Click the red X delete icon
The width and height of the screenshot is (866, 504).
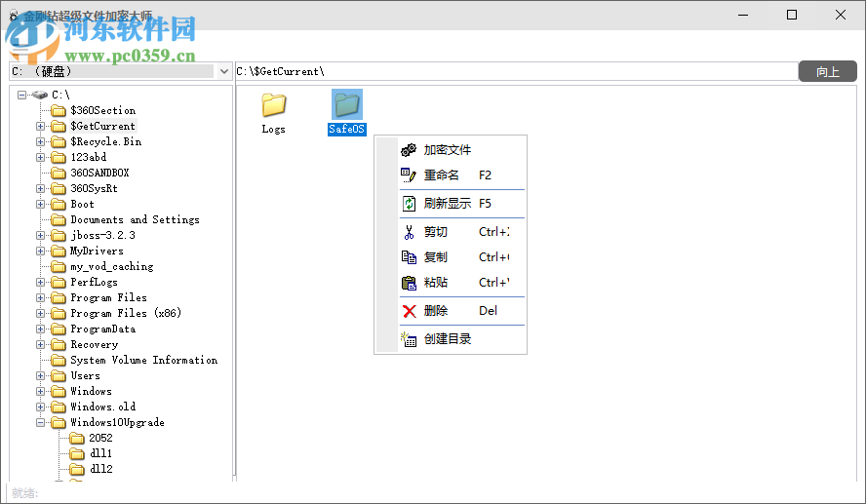(410, 311)
